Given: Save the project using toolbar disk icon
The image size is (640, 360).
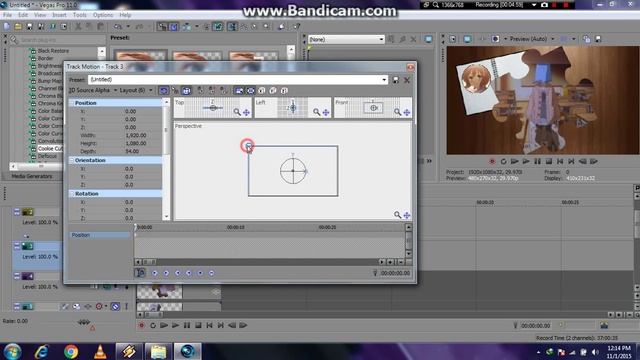Looking at the screenshot, I should click(29, 27).
